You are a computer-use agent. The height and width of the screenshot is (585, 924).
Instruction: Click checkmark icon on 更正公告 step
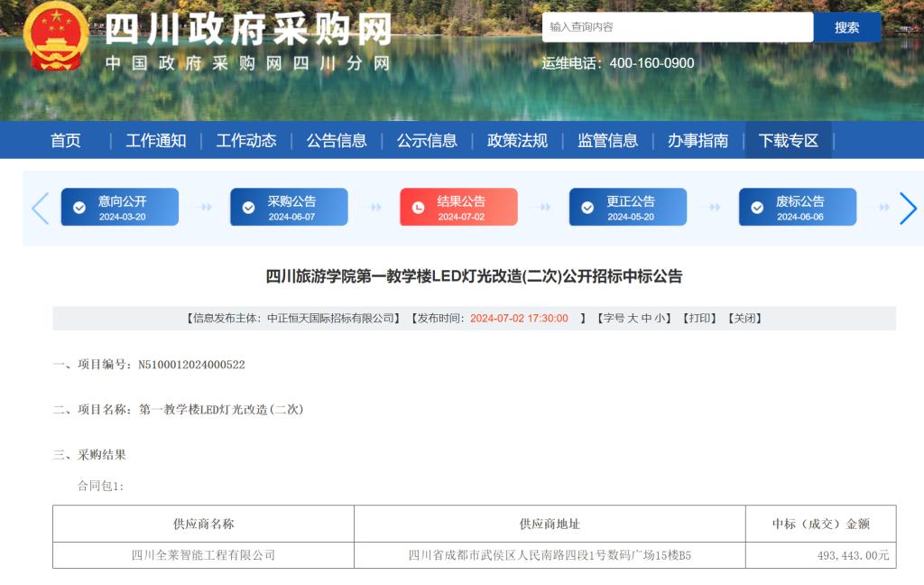pos(587,208)
